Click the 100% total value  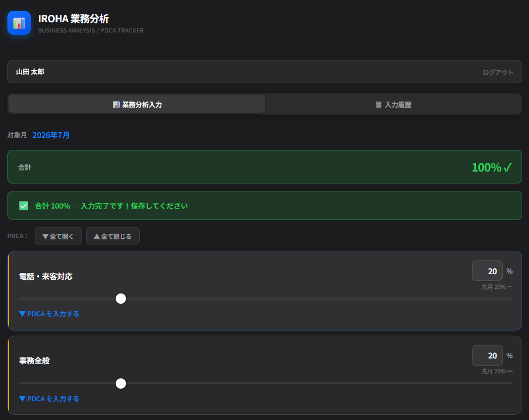(x=492, y=168)
